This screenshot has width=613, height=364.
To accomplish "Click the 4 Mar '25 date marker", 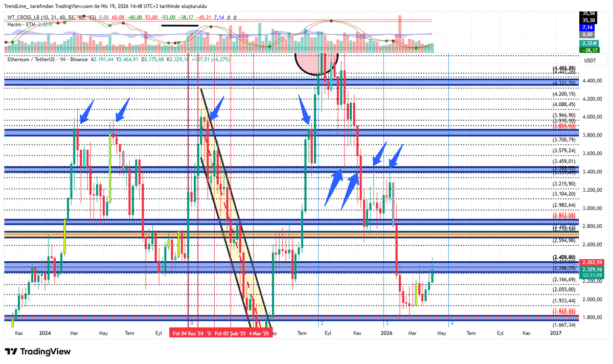I will pyautogui.click(x=259, y=333).
